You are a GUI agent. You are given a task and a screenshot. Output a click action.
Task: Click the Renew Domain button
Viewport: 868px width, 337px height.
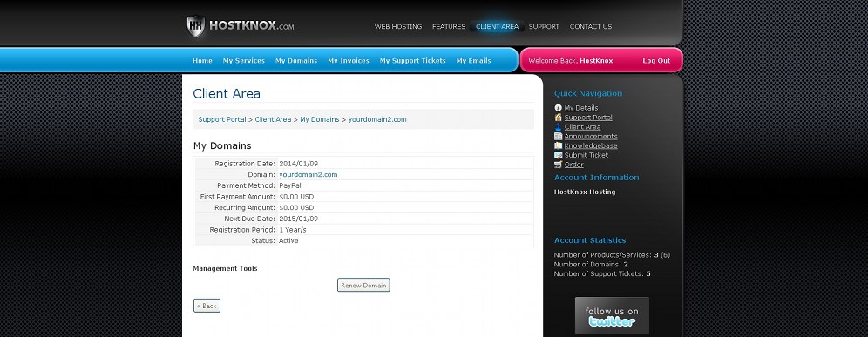click(363, 285)
